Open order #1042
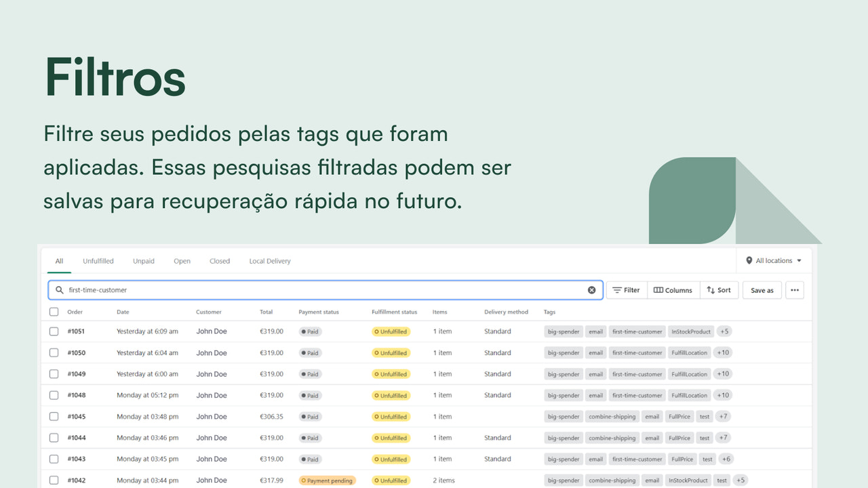The width and height of the screenshot is (868, 488). pyautogui.click(x=76, y=480)
